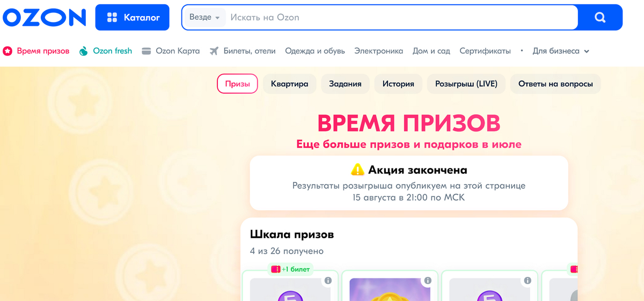Click the Электроника link
The height and width of the screenshot is (301, 644).
tap(378, 51)
